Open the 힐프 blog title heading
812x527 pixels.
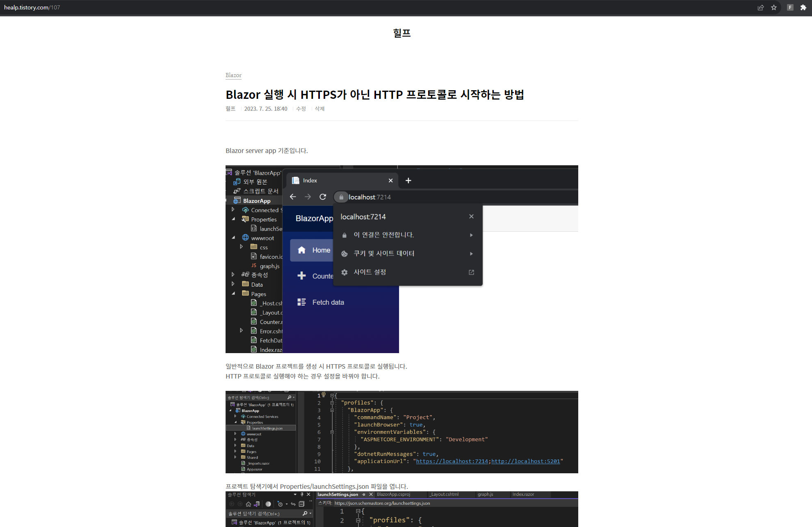(402, 33)
